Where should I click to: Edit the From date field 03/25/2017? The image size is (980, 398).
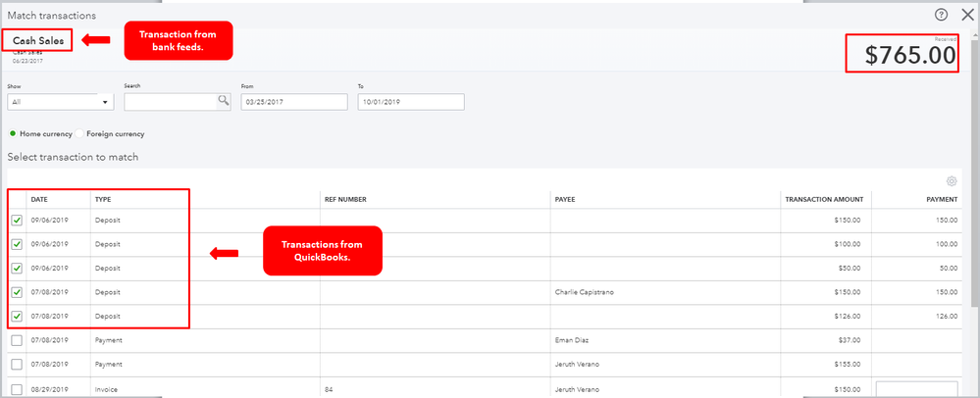(x=293, y=102)
